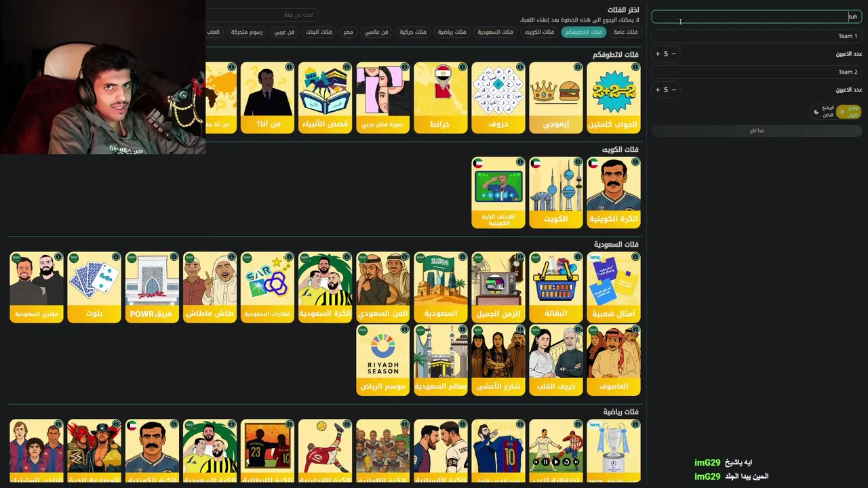Open info icon on موسم الرياض card

(x=405, y=329)
